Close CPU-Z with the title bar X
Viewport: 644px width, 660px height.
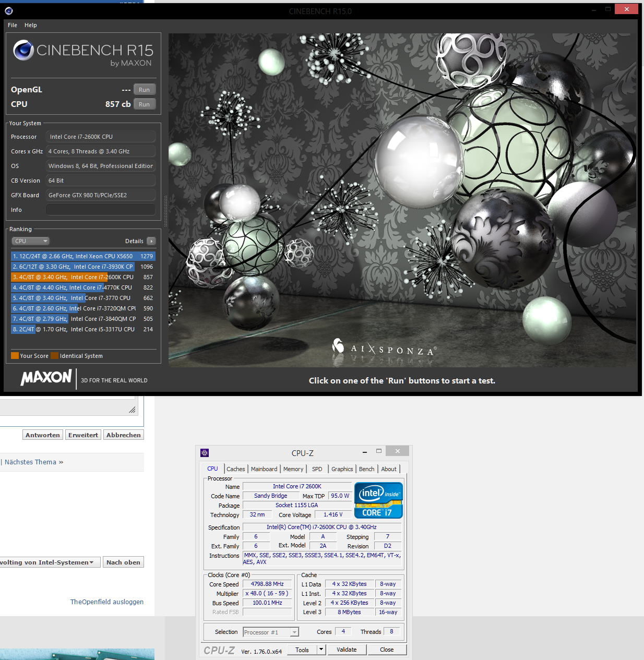pyautogui.click(x=398, y=451)
